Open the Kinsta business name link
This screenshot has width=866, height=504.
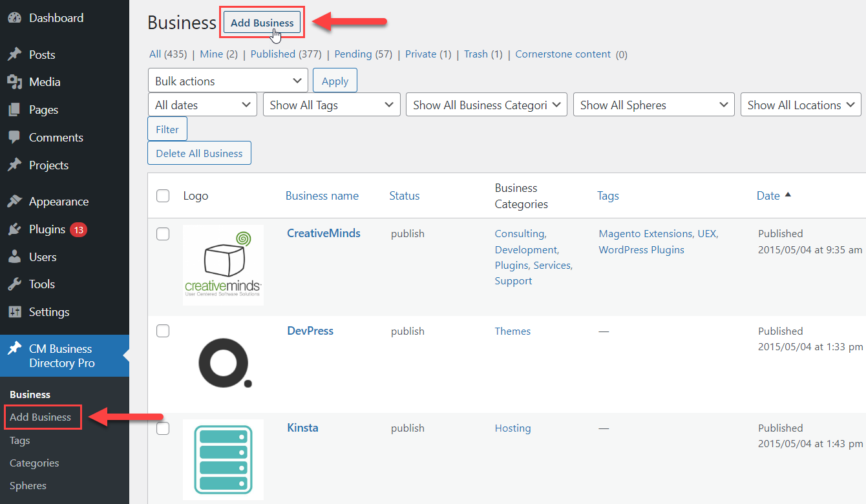point(302,427)
